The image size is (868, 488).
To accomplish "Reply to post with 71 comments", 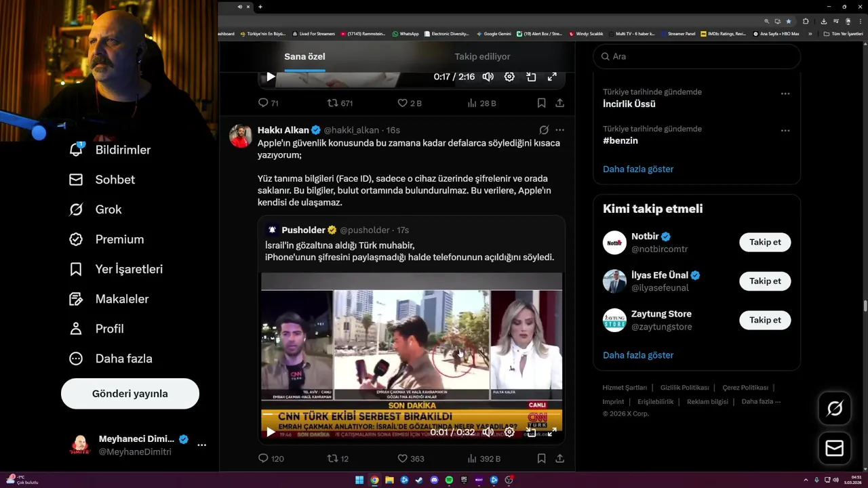I will point(269,103).
